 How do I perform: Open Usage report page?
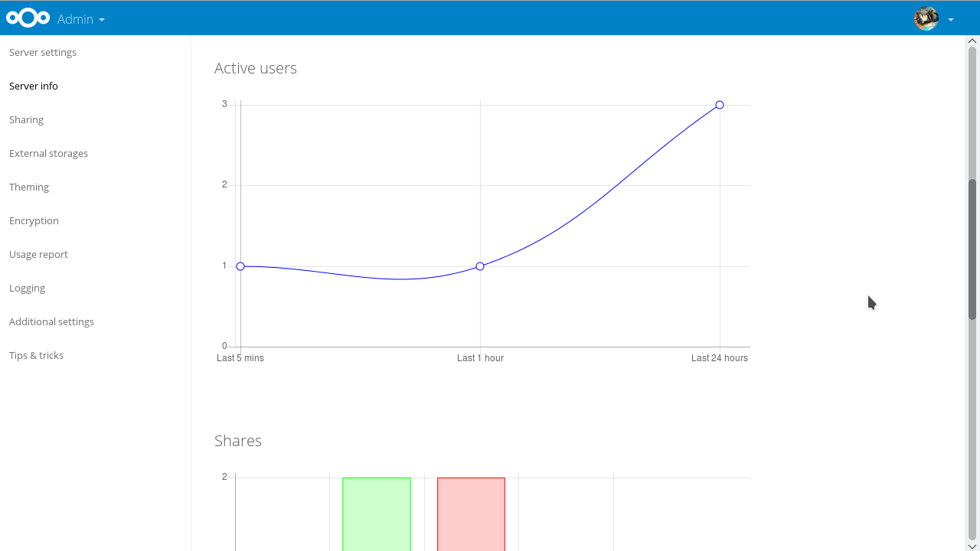point(38,254)
